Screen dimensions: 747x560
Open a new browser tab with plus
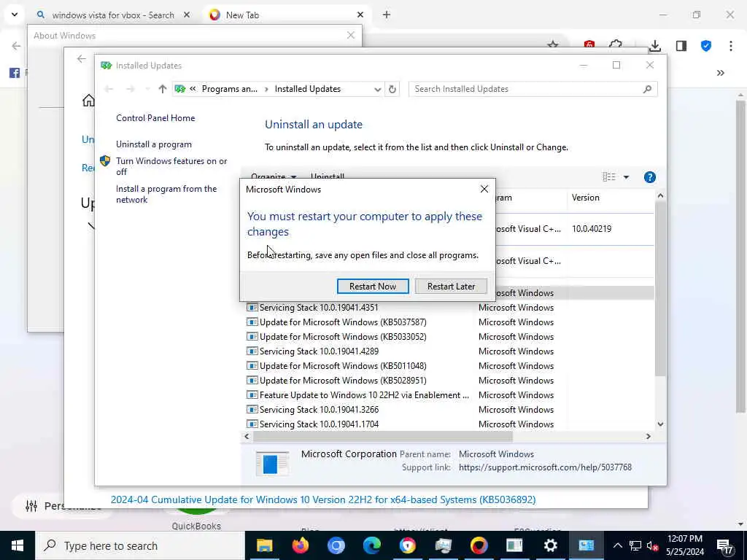[x=387, y=15]
